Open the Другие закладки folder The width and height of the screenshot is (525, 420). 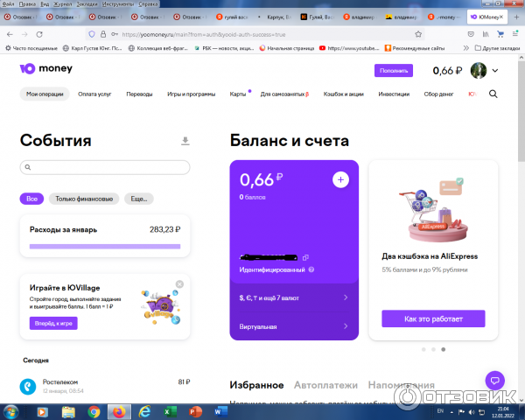tap(497, 48)
